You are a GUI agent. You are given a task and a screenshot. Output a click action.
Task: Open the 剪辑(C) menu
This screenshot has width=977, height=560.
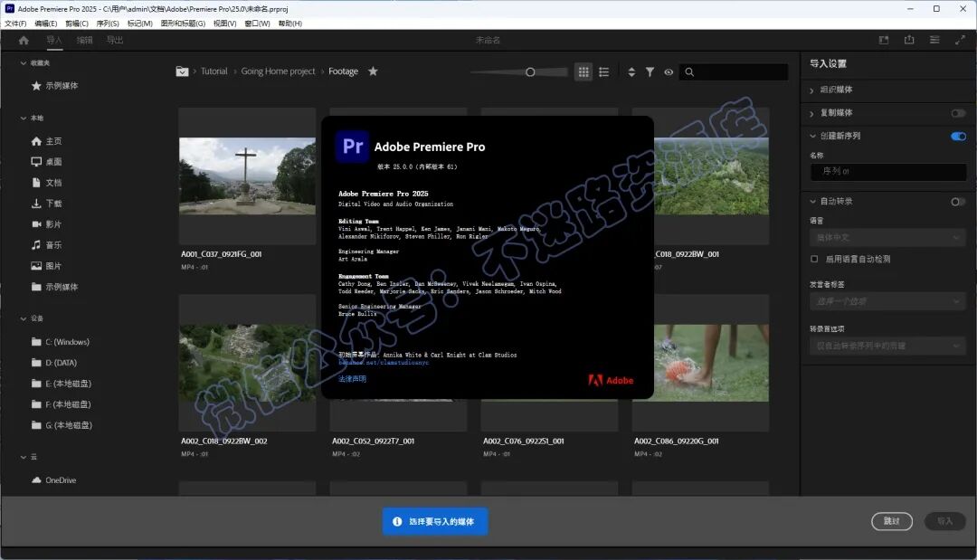(x=77, y=24)
